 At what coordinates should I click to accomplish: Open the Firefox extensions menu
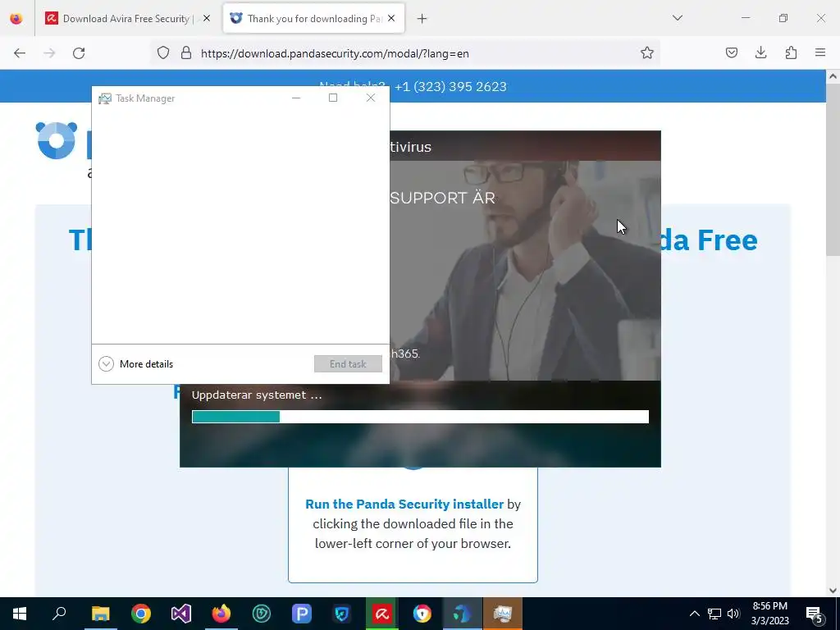(x=791, y=52)
